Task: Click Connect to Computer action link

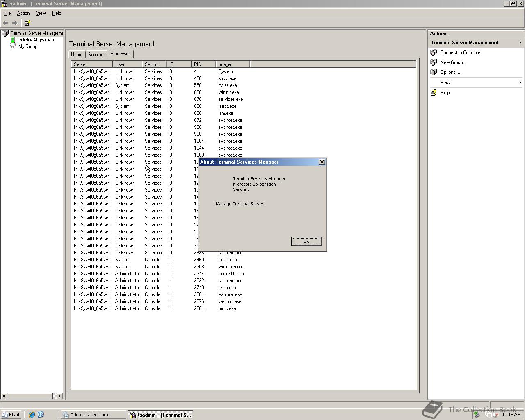Action: pos(461,52)
